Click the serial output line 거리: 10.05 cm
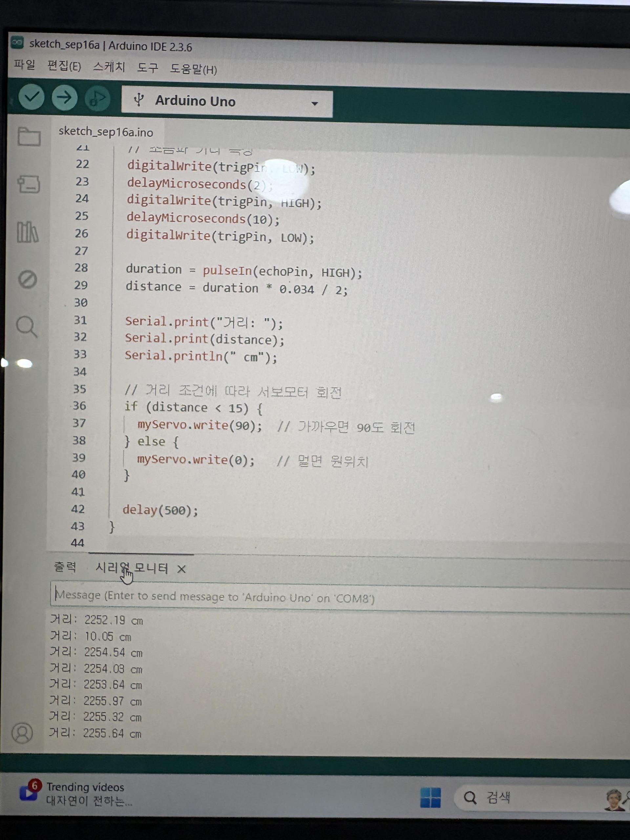Screen dimensions: 630x840 point(90,637)
